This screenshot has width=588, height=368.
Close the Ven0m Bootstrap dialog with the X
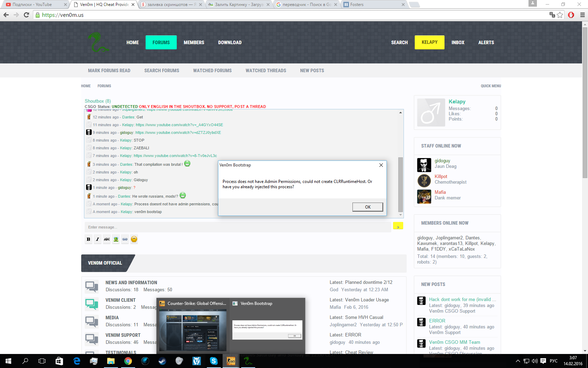381,165
